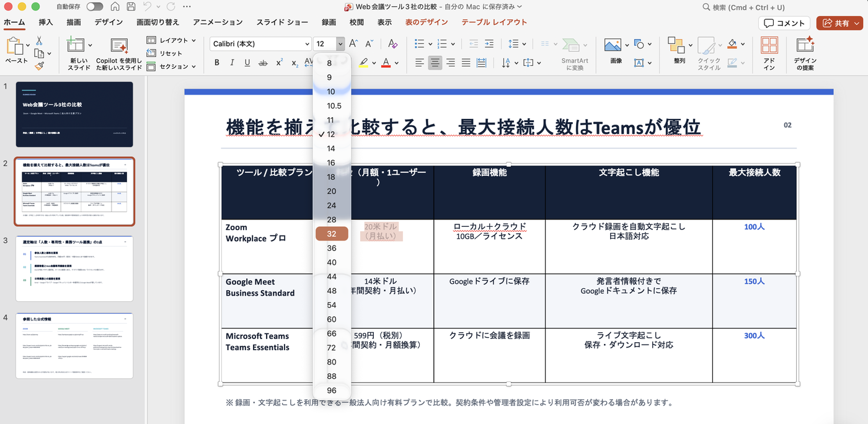Click the コメント comments button

click(x=784, y=23)
